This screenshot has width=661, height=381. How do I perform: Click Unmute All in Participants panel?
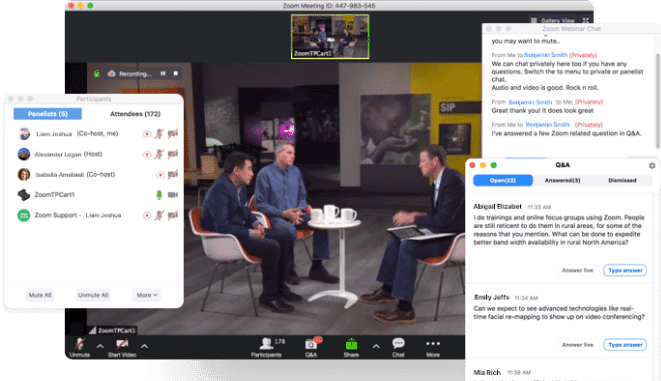tap(93, 295)
